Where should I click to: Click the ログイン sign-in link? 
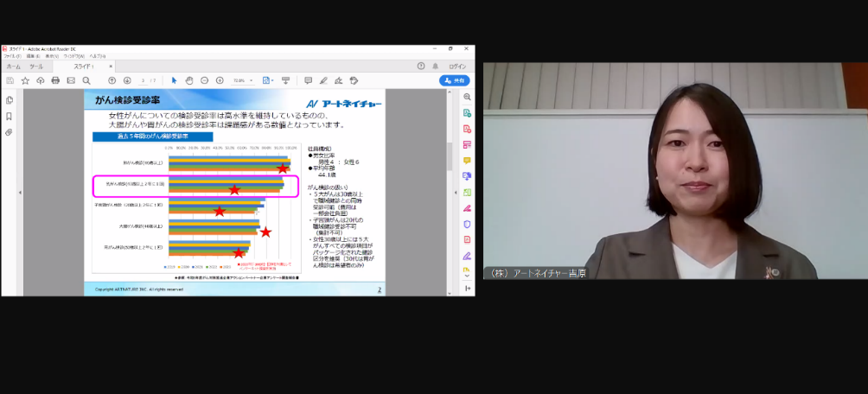tap(457, 66)
